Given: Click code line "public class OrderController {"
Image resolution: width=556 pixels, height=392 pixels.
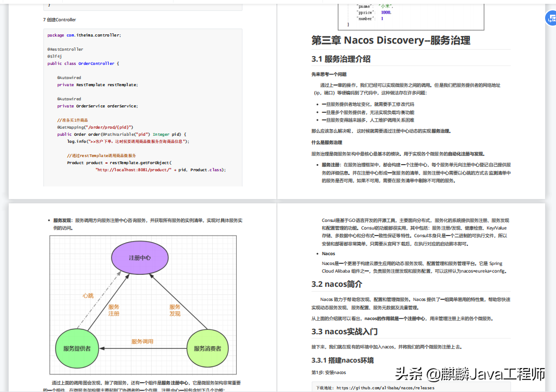Looking at the screenshot, I should coord(83,63).
